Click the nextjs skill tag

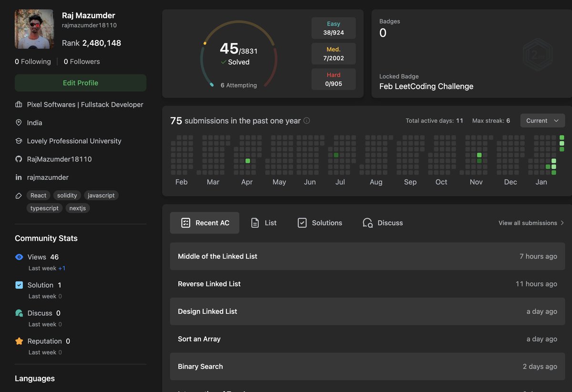(x=78, y=208)
